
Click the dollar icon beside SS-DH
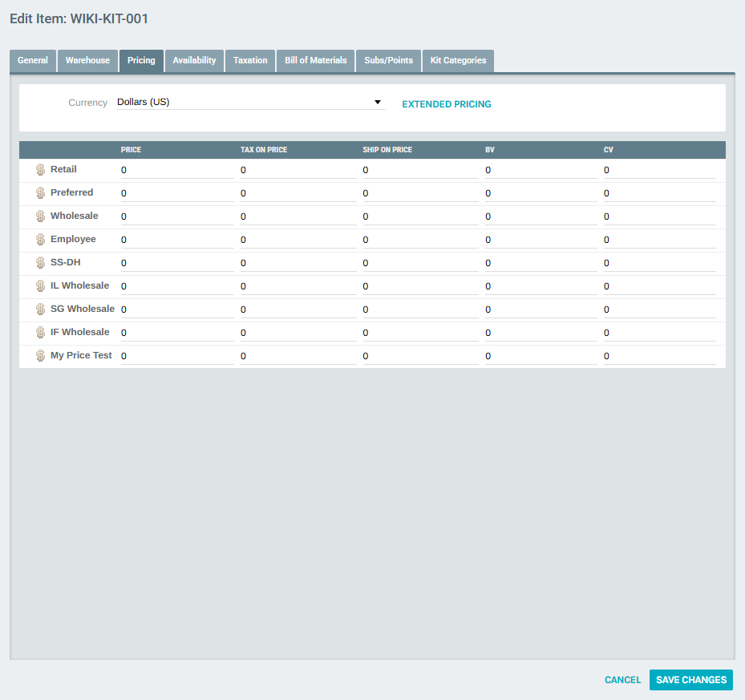click(40, 263)
